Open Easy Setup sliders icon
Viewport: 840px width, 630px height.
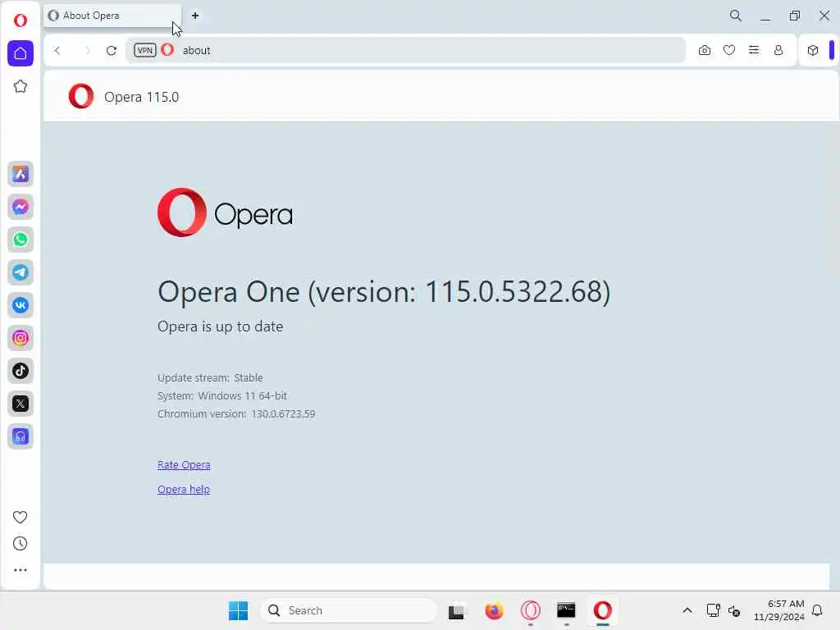[754, 50]
